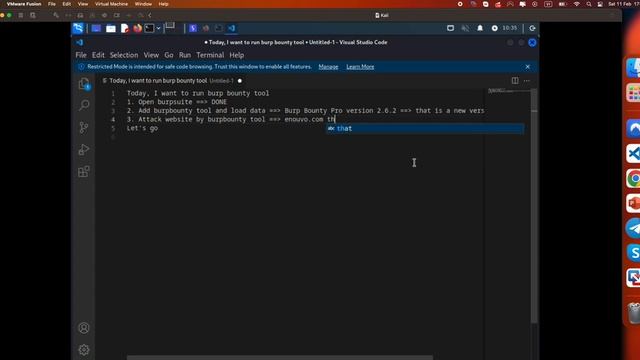This screenshot has width=640, height=360.
Task: Open Chrome from the macOS dock
Action: coord(633,179)
